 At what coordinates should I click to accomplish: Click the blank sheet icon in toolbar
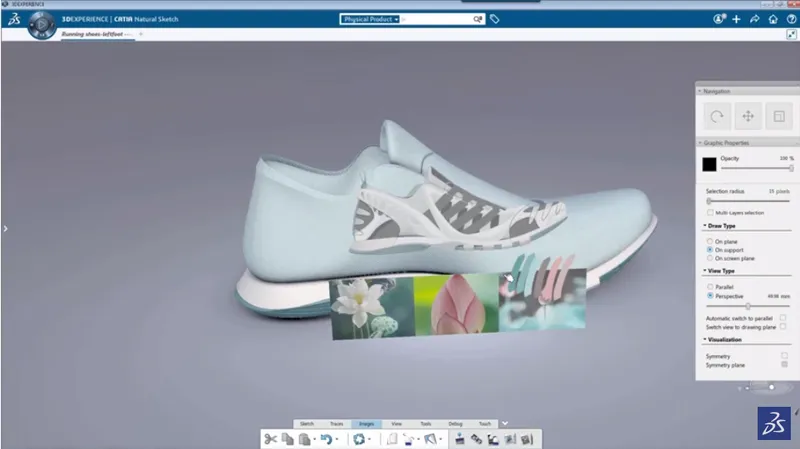(392, 439)
